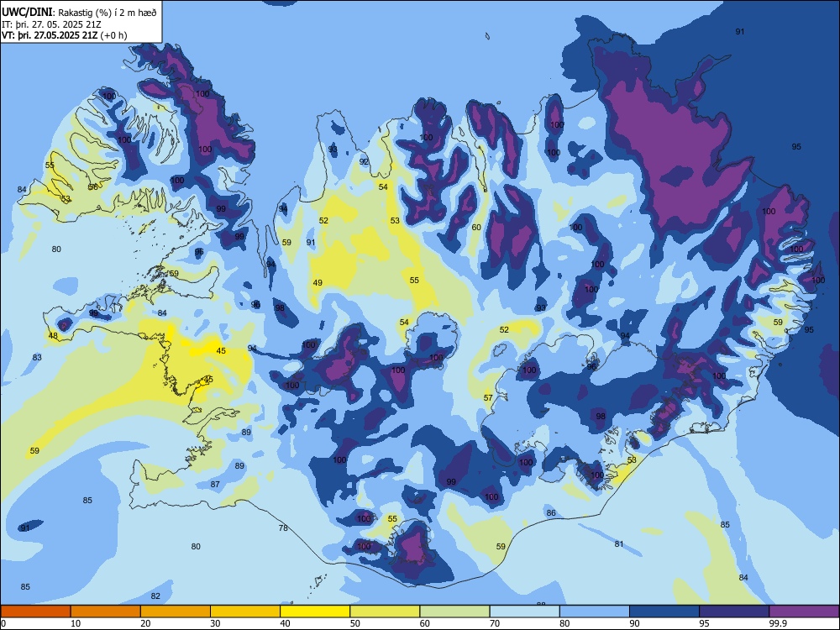The width and height of the screenshot is (840, 630).
Task: Click the '70' legend tick label
Action: (x=495, y=623)
